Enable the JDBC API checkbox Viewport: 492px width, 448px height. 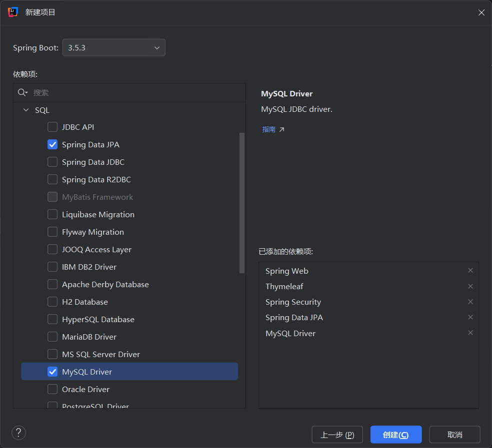[52, 127]
